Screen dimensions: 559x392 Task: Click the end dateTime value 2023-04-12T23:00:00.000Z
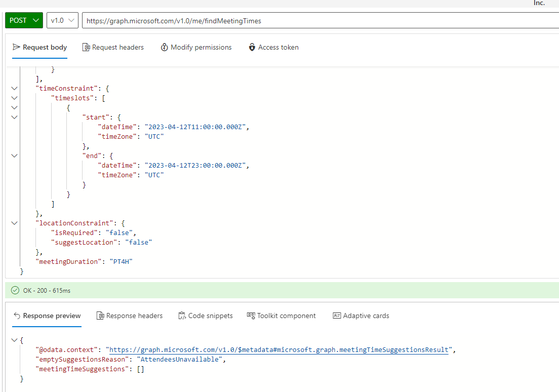pos(195,166)
